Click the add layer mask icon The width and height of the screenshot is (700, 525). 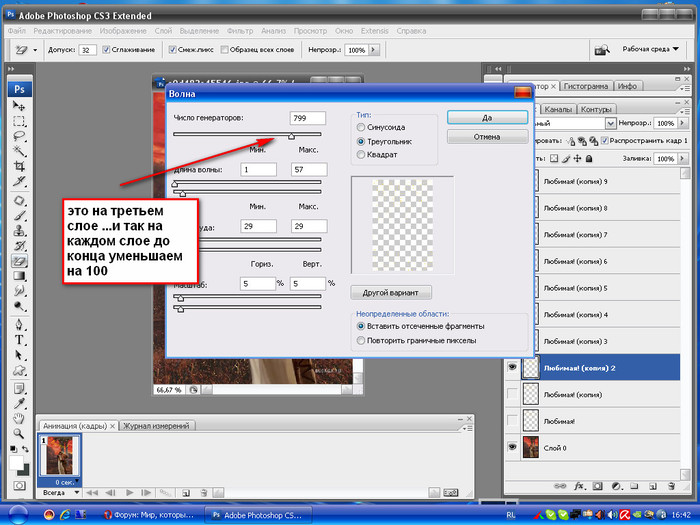click(x=598, y=486)
